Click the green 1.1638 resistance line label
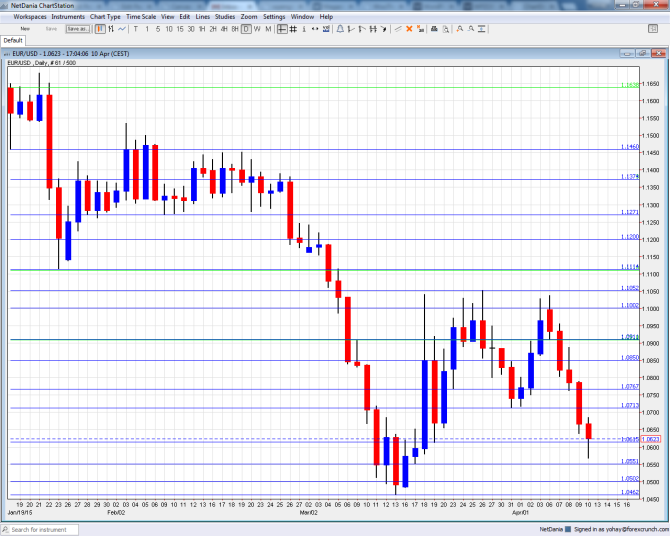Viewport: 670px width, 536px height. click(x=630, y=85)
